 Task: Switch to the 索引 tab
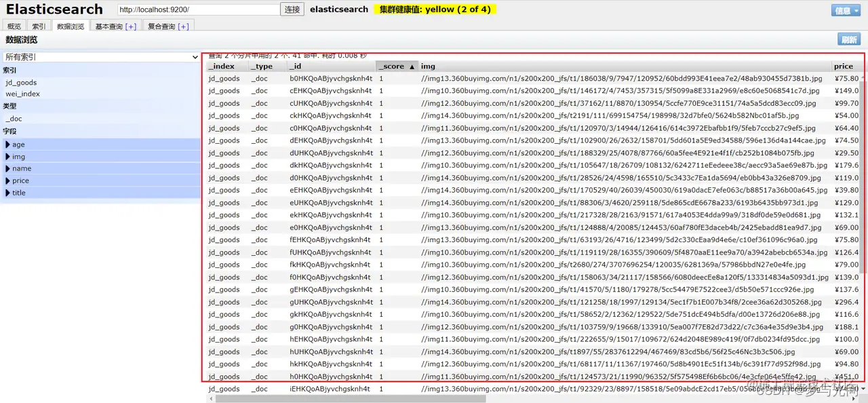(x=39, y=26)
